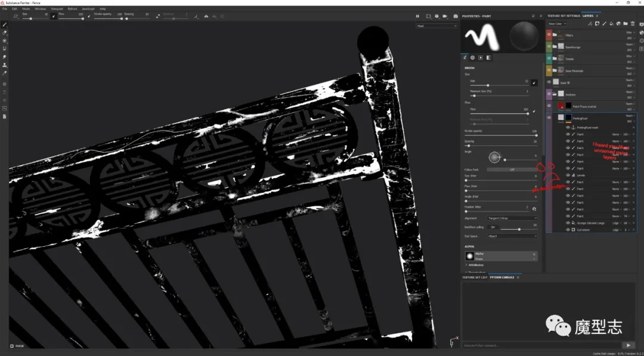Select the Material picker eyedropper
Viewport: 644px width, 356px height.
[5, 73]
